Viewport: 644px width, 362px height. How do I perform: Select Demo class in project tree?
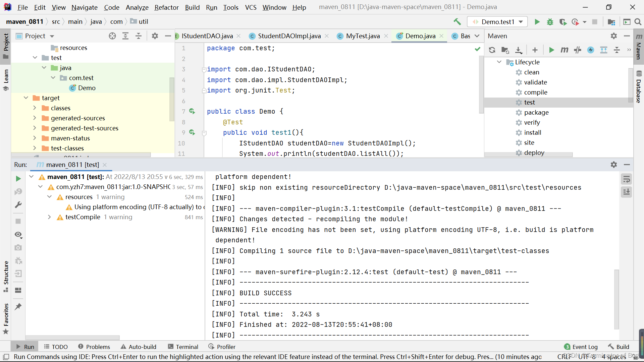click(87, 88)
